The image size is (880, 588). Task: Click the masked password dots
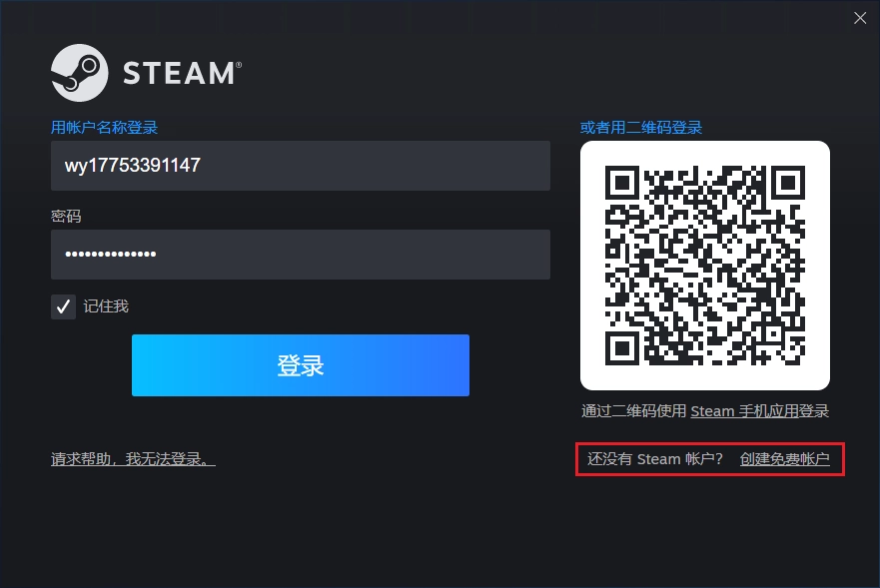(x=111, y=255)
